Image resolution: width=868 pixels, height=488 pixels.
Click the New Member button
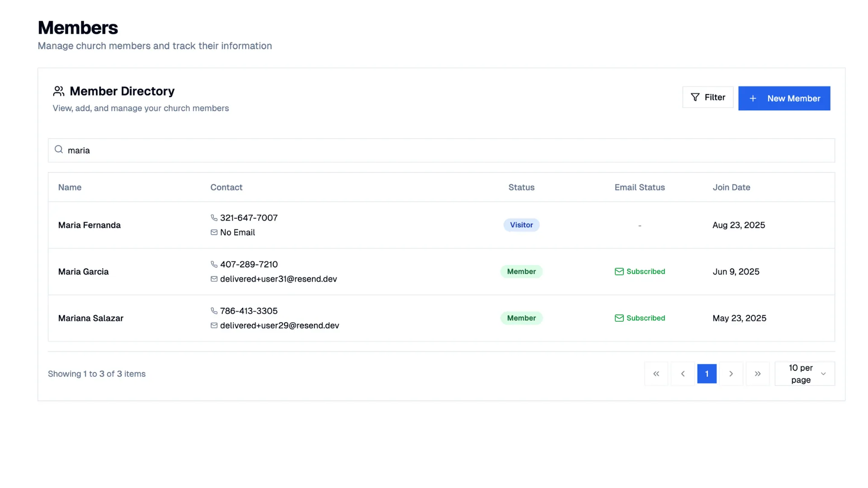[784, 98]
